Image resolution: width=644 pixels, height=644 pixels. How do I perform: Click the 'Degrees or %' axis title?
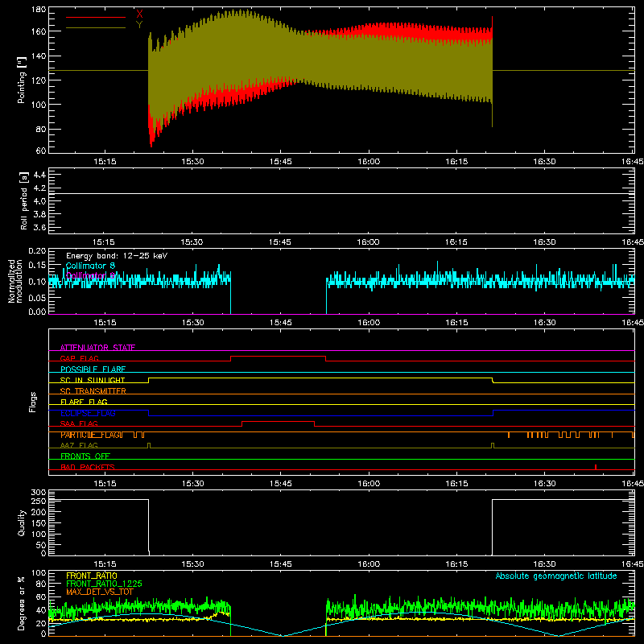(x=22, y=603)
